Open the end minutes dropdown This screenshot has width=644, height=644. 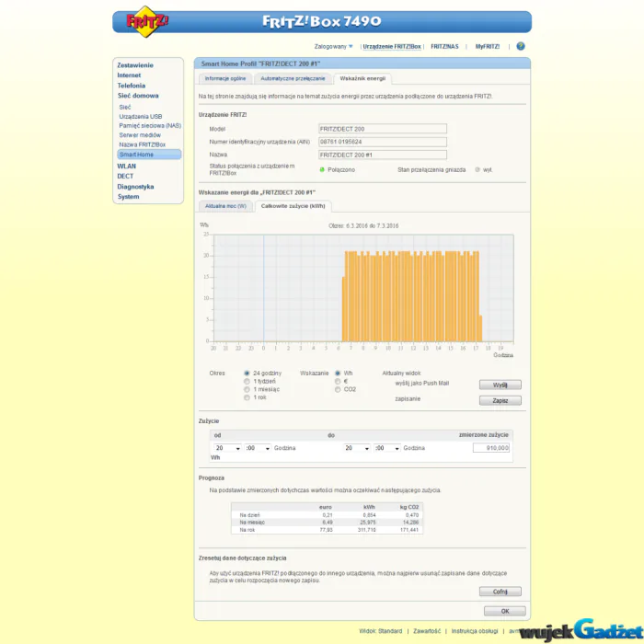coord(387,448)
